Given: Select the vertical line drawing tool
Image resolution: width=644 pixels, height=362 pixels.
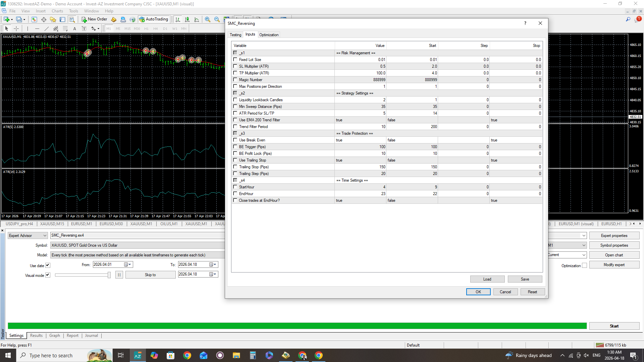Looking at the screenshot, I should click(28, 29).
